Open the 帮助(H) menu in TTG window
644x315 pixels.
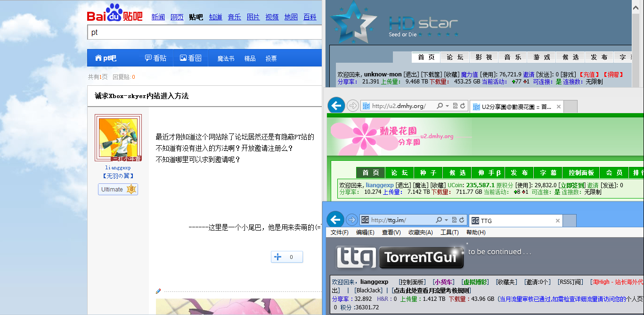coord(475,232)
